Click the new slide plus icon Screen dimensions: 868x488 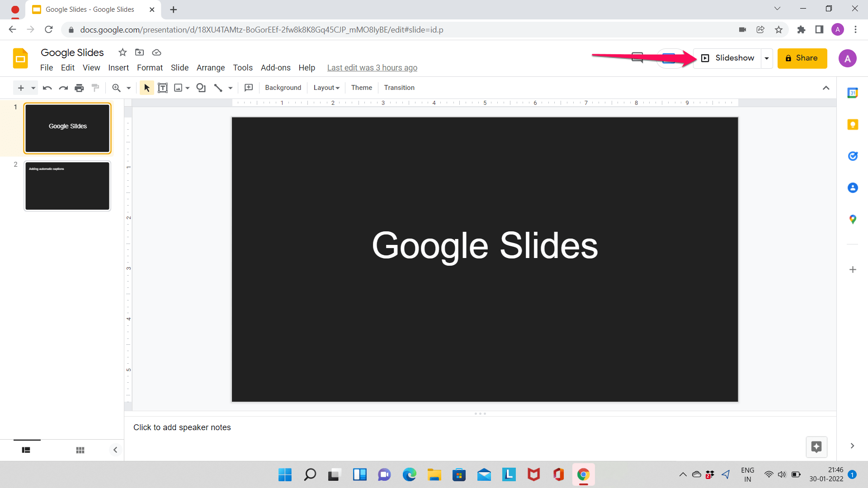[x=21, y=88]
